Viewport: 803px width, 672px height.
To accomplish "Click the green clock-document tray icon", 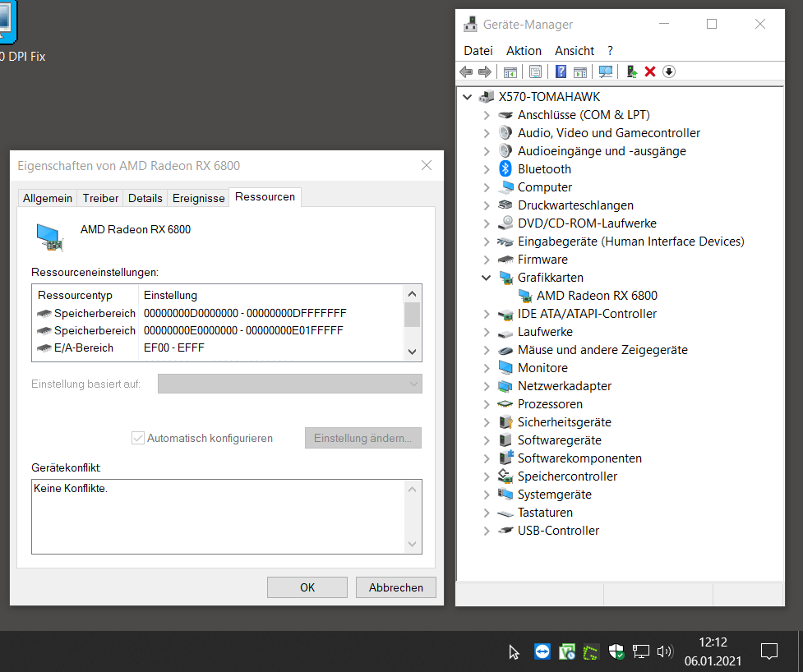I will [x=566, y=651].
